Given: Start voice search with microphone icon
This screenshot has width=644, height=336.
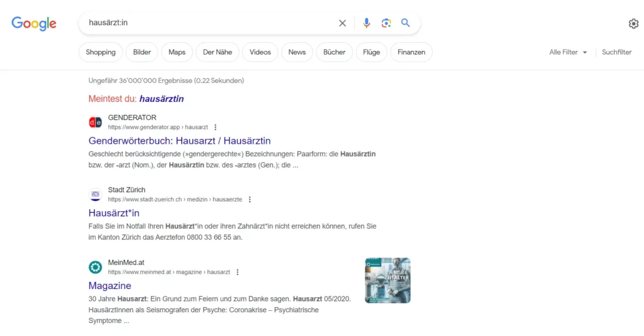Looking at the screenshot, I should pos(367,23).
